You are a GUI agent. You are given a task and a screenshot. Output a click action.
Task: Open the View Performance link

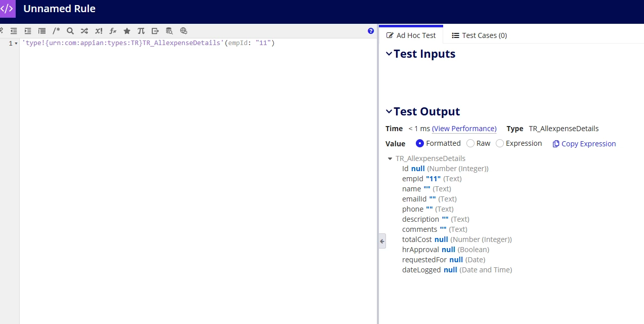tap(464, 129)
